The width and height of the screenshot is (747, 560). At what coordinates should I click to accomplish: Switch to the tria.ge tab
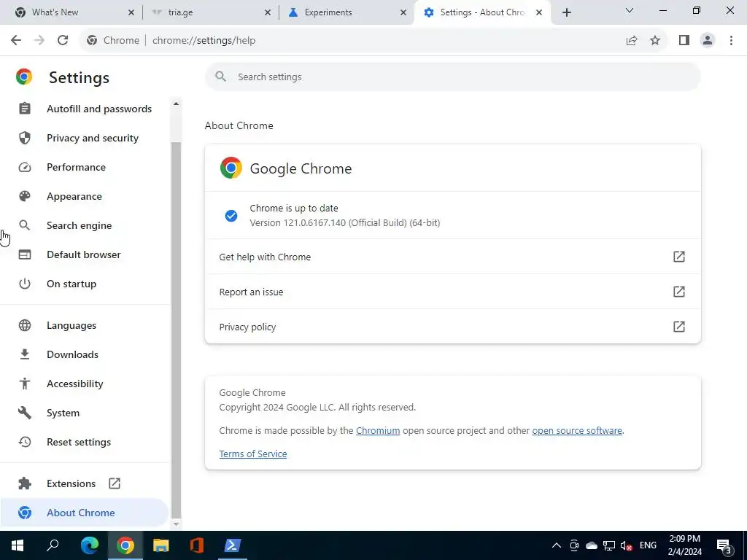coord(209,12)
